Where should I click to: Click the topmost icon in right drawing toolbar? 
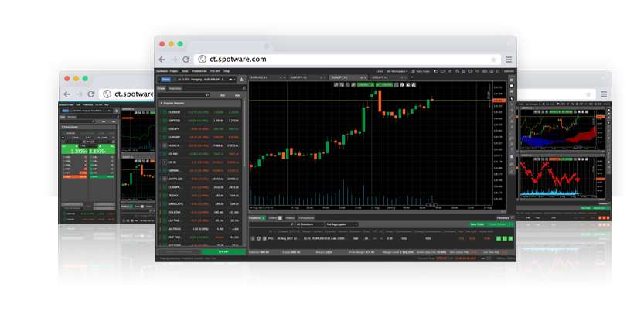pyautogui.click(x=512, y=80)
